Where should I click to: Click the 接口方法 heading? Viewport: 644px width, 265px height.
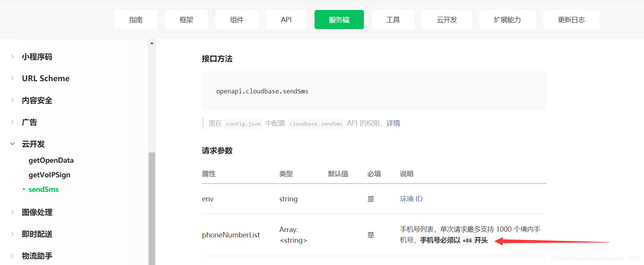pos(217,59)
